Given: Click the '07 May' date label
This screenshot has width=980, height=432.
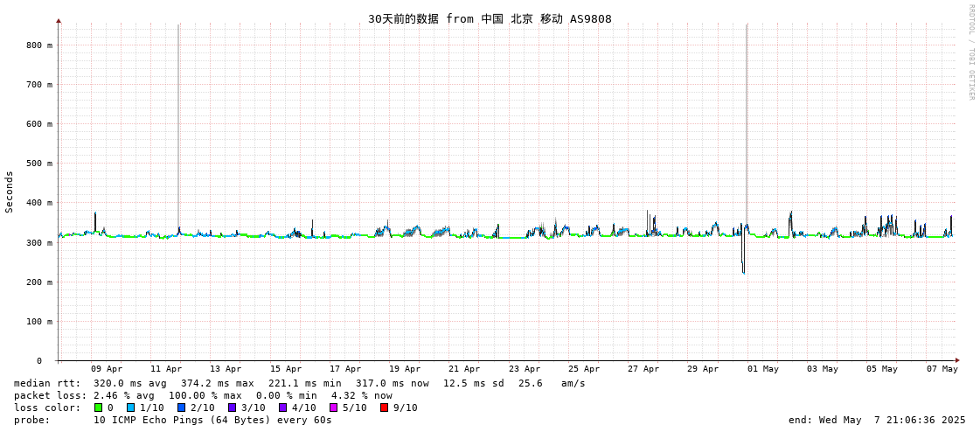Looking at the screenshot, I should tap(942, 369).
